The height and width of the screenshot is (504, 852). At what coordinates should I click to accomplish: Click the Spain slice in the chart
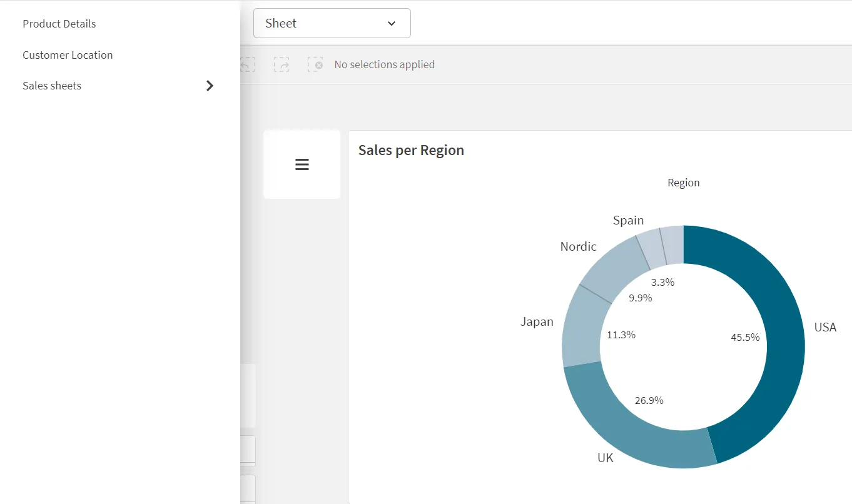(651, 248)
